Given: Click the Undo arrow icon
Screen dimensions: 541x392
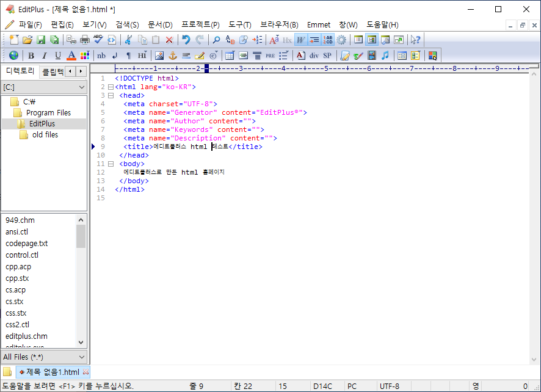Looking at the screenshot, I should [186, 40].
